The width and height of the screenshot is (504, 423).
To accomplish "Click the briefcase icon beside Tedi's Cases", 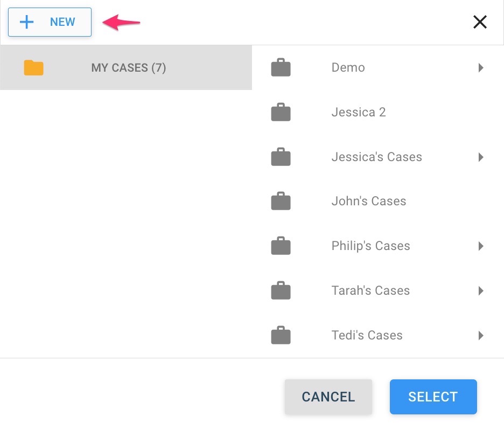I will 281,336.
